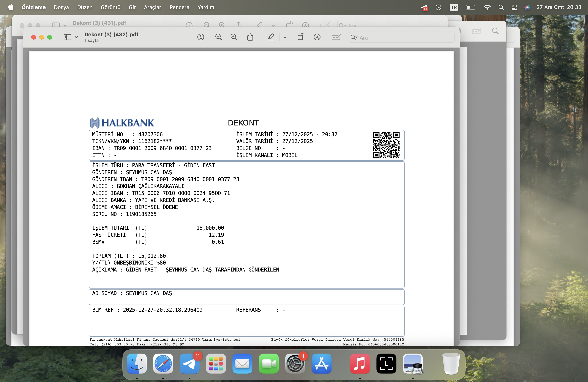Open Telegram in the Dock
This screenshot has width=588, height=382.
click(189, 363)
